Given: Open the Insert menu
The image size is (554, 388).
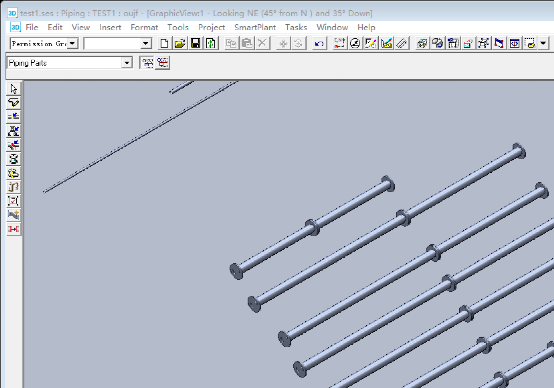Looking at the screenshot, I should point(110,27).
